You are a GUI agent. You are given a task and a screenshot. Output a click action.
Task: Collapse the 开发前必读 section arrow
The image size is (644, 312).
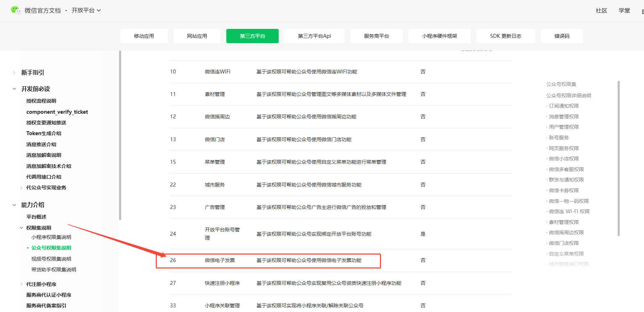[14, 89]
